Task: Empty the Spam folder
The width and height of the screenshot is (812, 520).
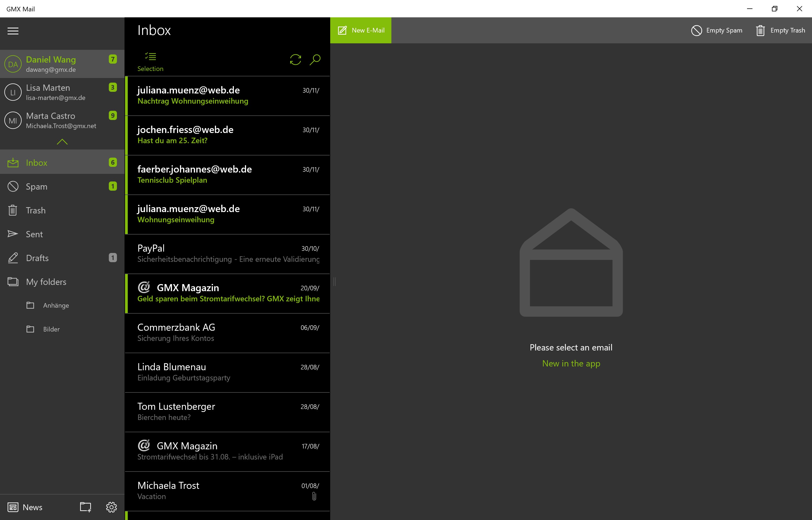Action: (x=716, y=30)
